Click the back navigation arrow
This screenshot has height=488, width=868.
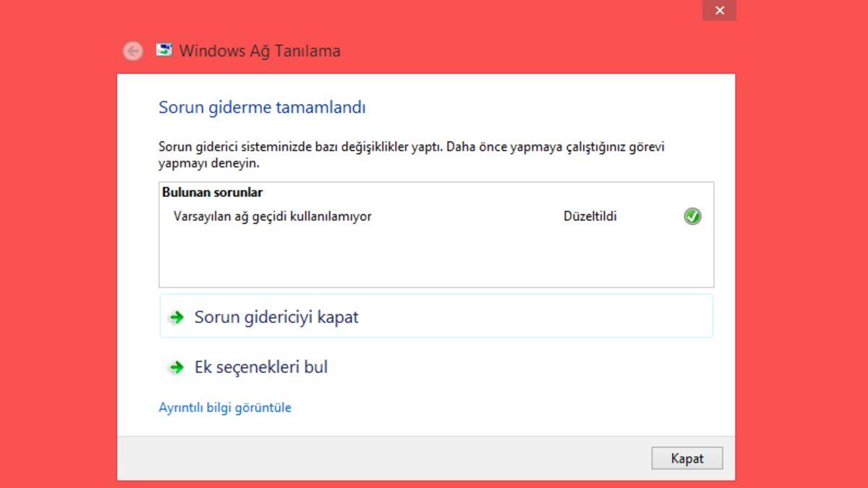pos(132,51)
